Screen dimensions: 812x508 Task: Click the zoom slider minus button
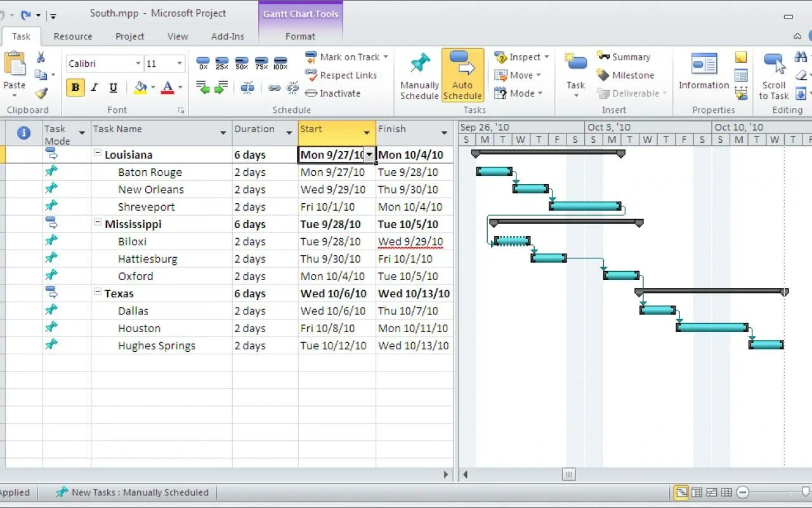tap(743, 492)
